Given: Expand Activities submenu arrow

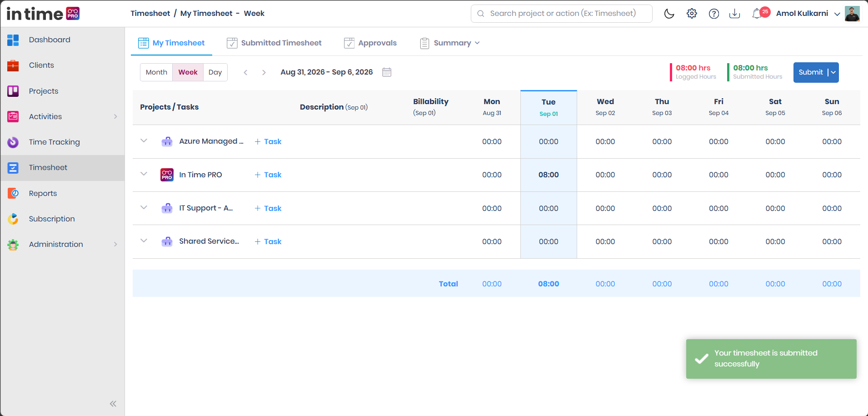Looking at the screenshot, I should 115,116.
